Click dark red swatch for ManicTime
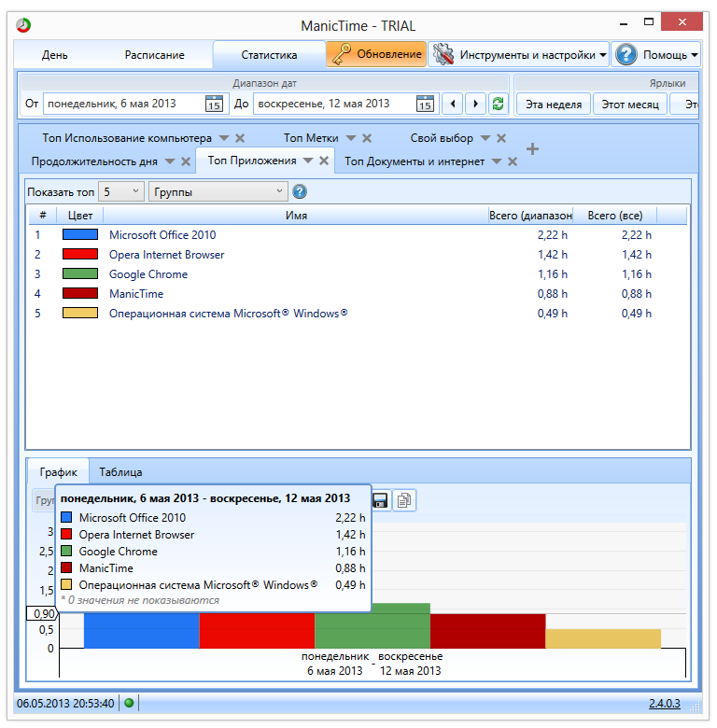The height and width of the screenshot is (728, 717). [80, 293]
